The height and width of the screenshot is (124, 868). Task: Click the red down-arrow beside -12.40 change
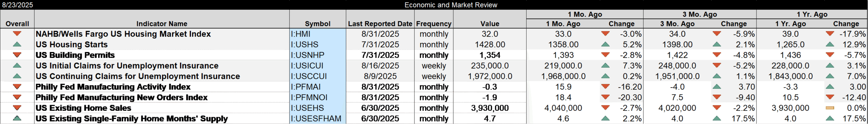pyautogui.click(x=830, y=97)
